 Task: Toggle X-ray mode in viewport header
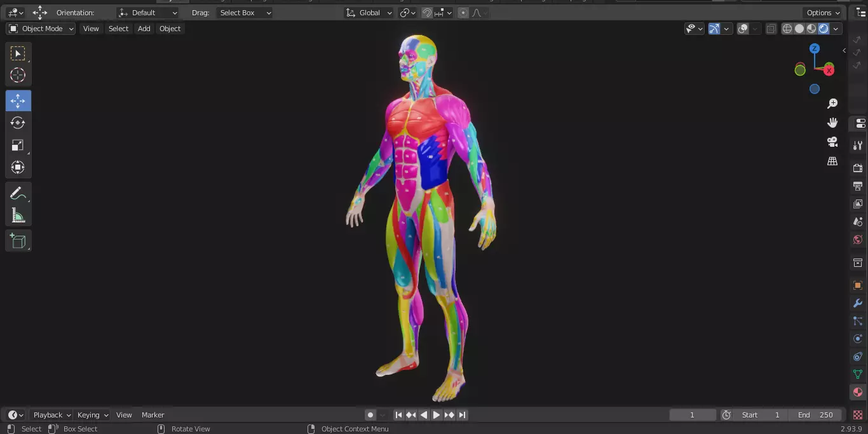coord(771,29)
